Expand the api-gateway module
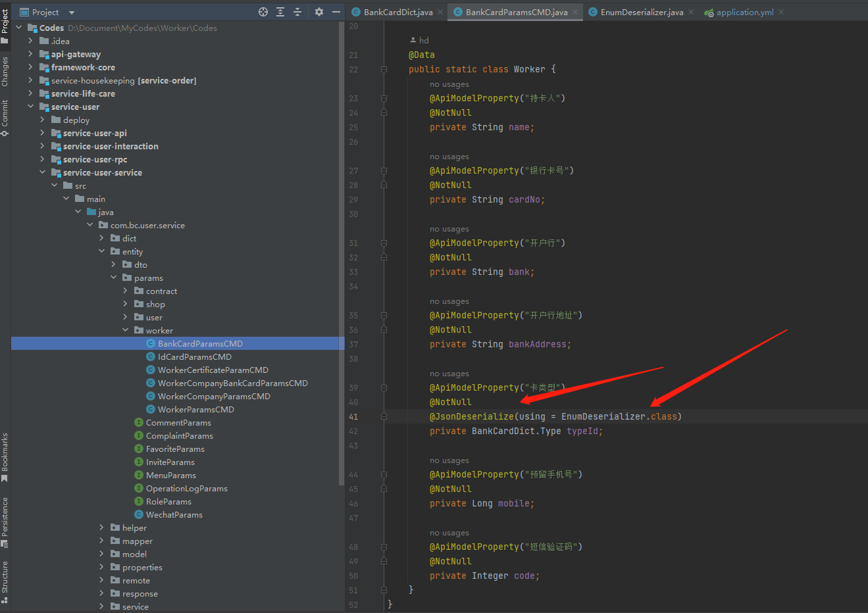The width and height of the screenshot is (868, 613). click(30, 54)
